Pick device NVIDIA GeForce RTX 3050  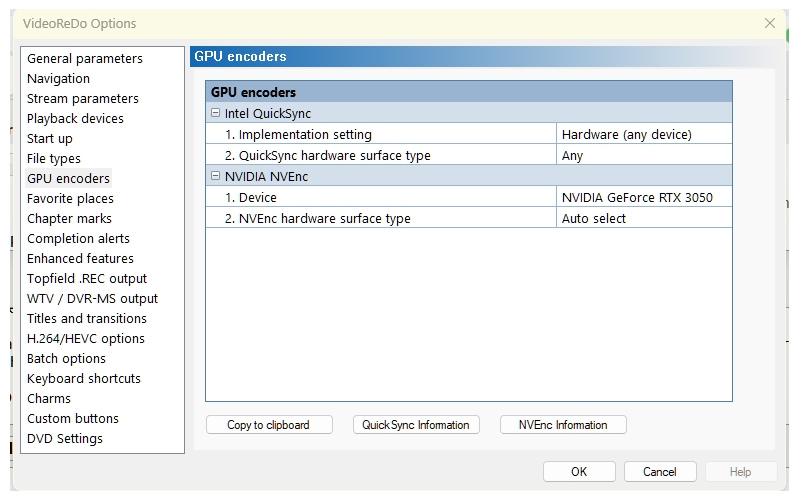tap(644, 197)
